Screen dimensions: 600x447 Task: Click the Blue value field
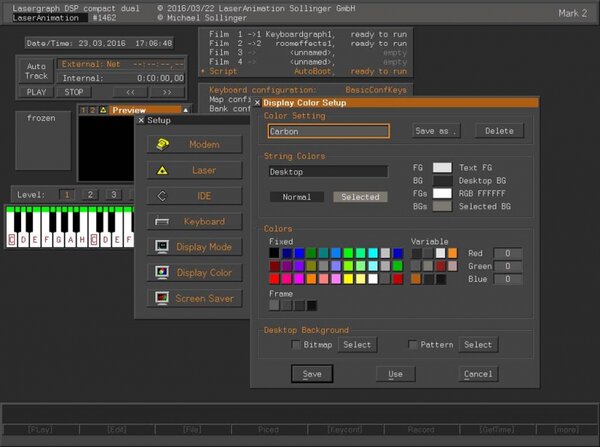point(508,279)
